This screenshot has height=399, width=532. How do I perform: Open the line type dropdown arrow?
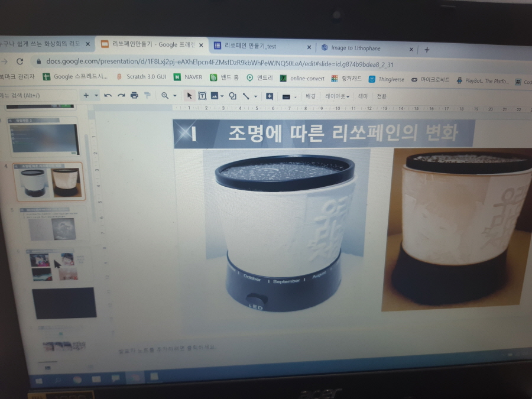point(255,97)
